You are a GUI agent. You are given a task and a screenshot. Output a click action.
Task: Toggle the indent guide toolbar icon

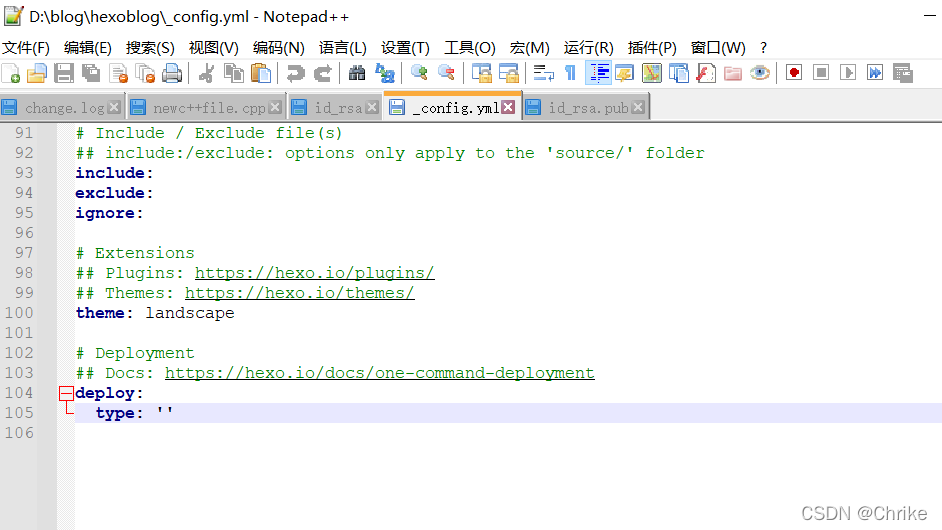point(598,73)
